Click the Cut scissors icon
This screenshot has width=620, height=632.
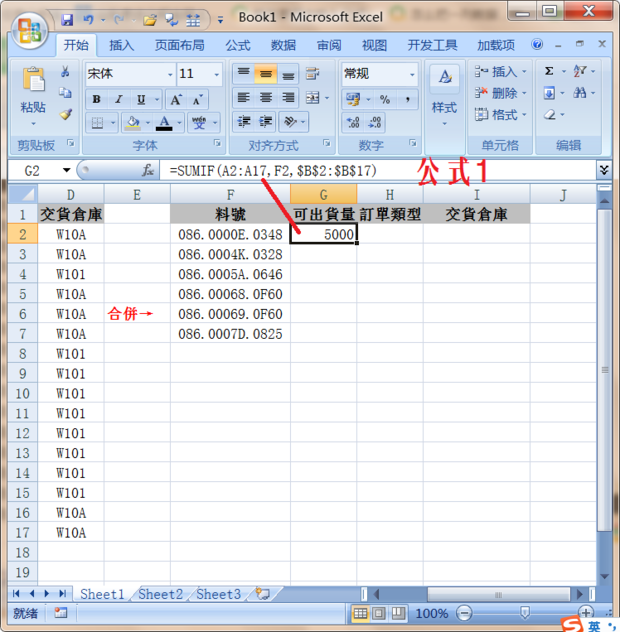(65, 72)
